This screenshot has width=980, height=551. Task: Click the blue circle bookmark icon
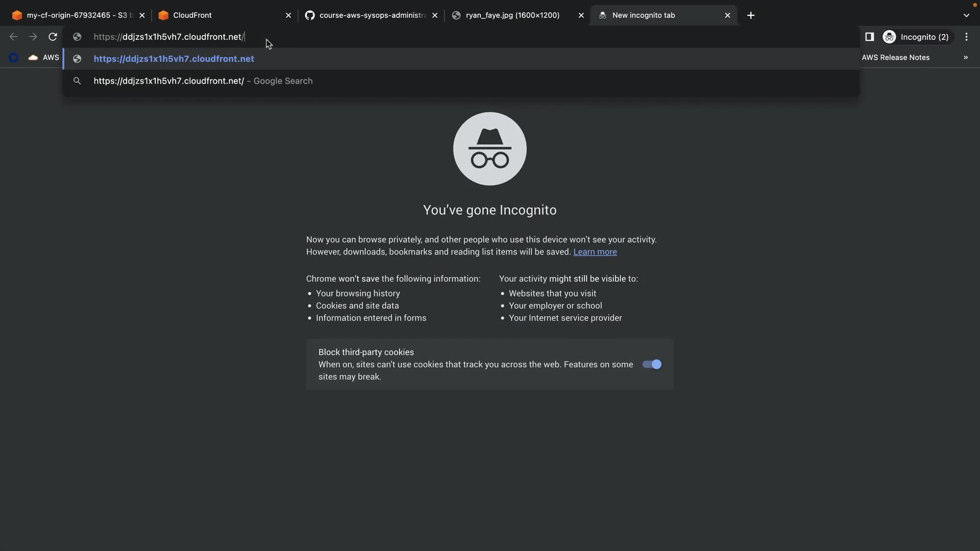14,58
